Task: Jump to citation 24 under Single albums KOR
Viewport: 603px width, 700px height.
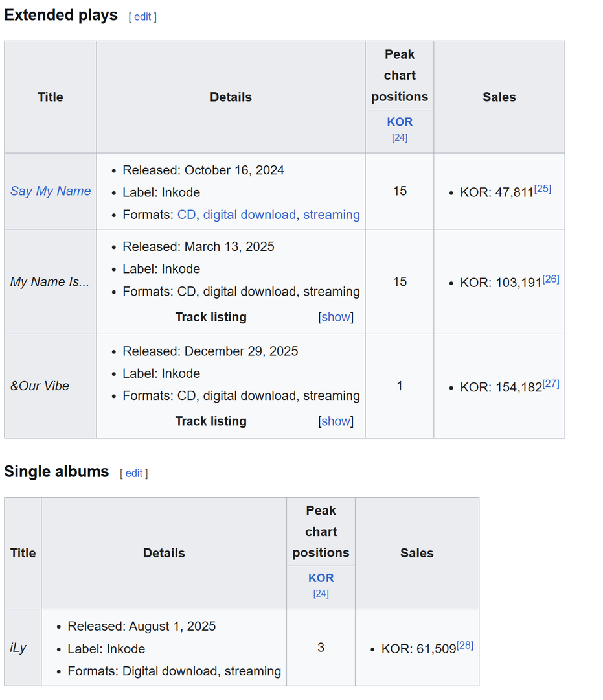Action: pyautogui.click(x=321, y=594)
